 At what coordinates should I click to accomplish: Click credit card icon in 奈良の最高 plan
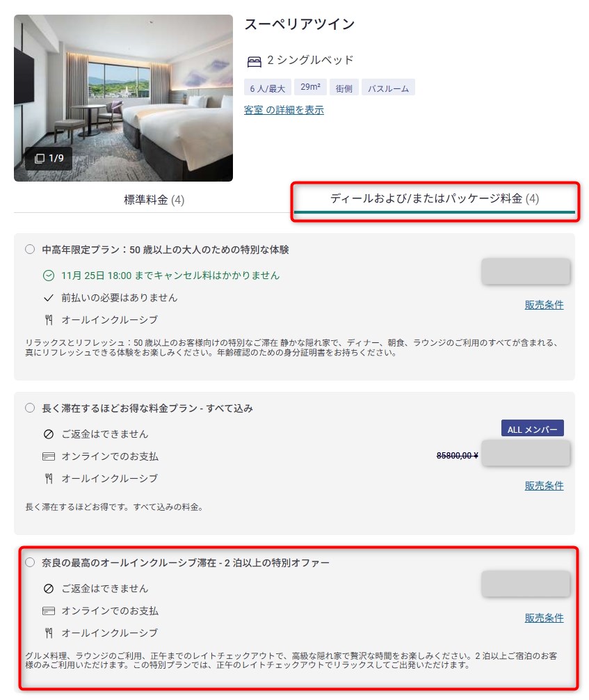48,611
